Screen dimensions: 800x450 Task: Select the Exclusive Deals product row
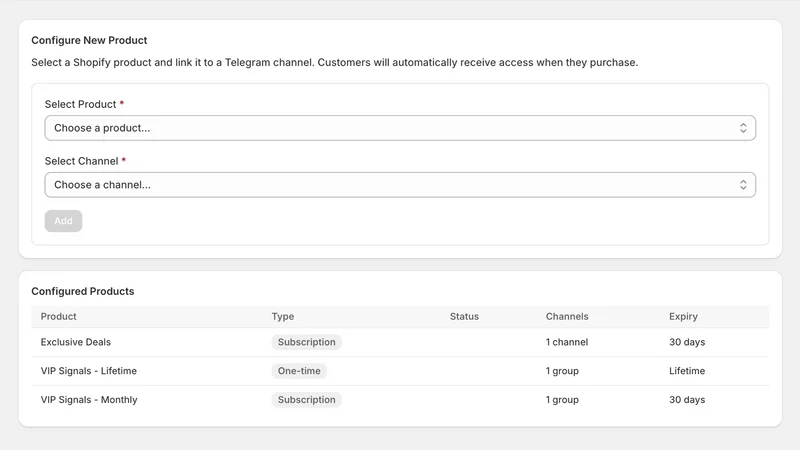point(400,342)
